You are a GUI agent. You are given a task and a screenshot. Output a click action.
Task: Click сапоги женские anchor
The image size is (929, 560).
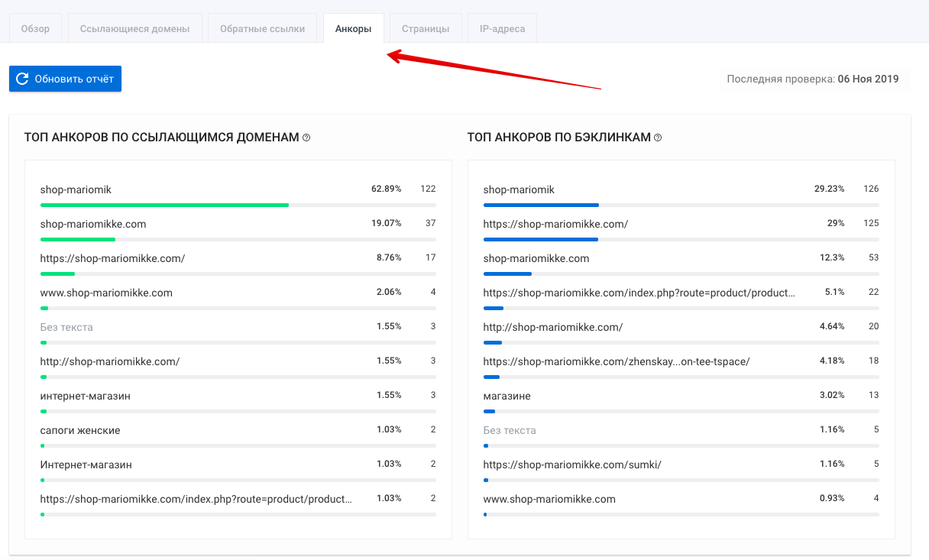80,430
